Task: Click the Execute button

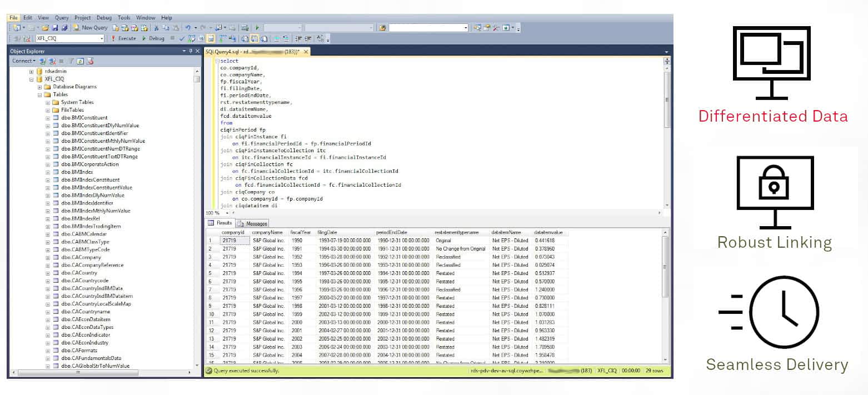Action: (x=123, y=39)
